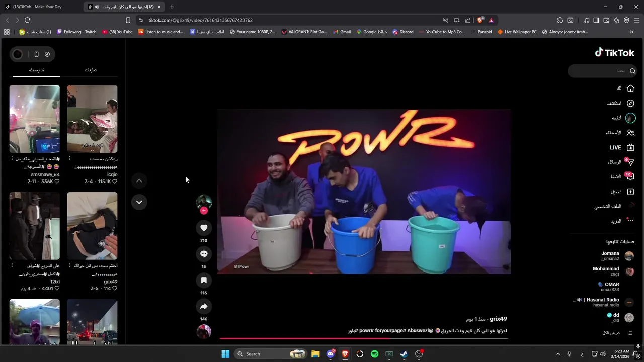
Task: Open grix49 username under the video
Action: point(498,319)
